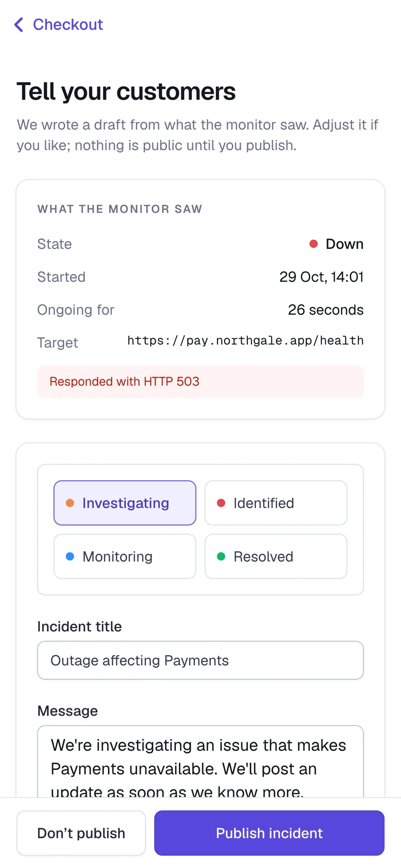The image size is (401, 868).
Task: Click the 'State' label
Action: pos(54,244)
